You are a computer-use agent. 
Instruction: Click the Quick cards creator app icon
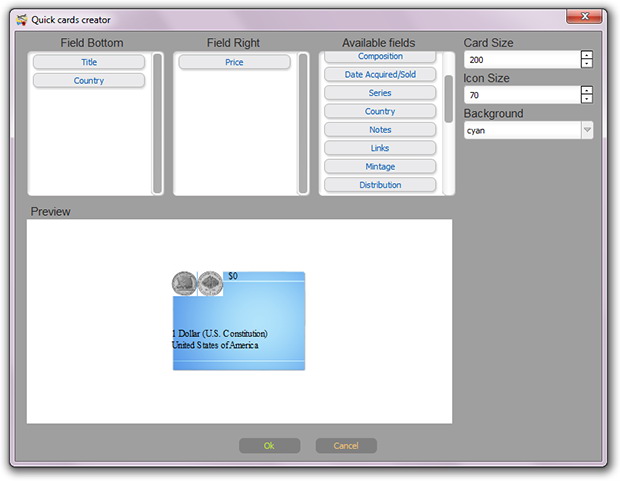point(21,19)
